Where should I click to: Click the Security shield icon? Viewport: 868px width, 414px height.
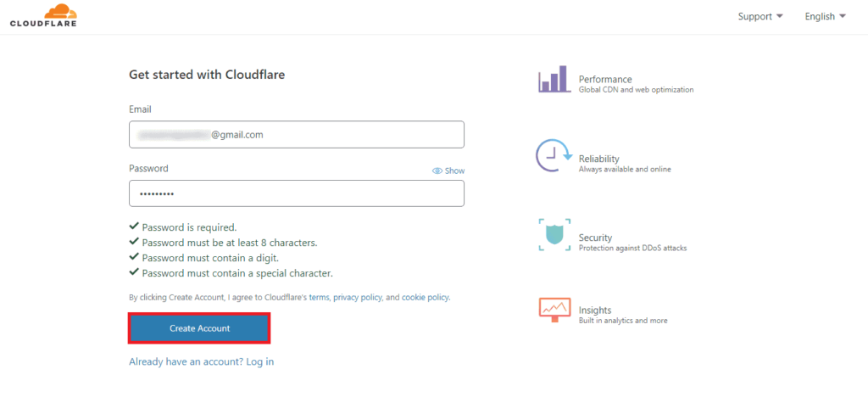coord(554,234)
